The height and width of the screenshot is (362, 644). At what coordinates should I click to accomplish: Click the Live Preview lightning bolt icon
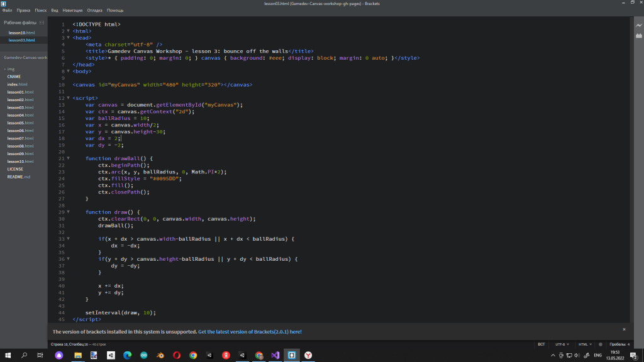click(639, 25)
